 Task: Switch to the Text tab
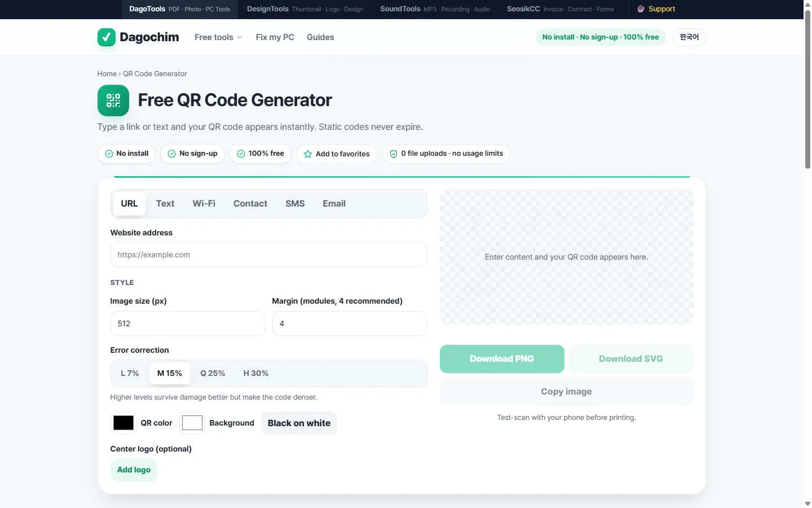coord(165,204)
